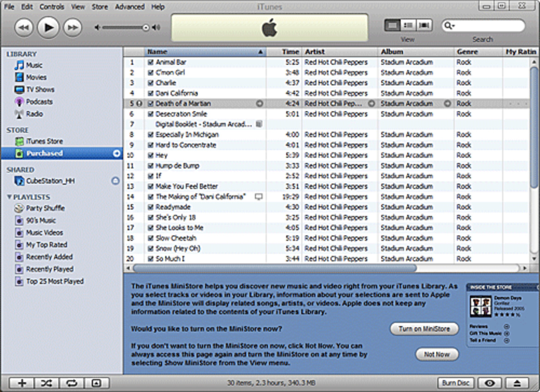Collapse the PLAYLISTS section triangle

tap(9, 197)
